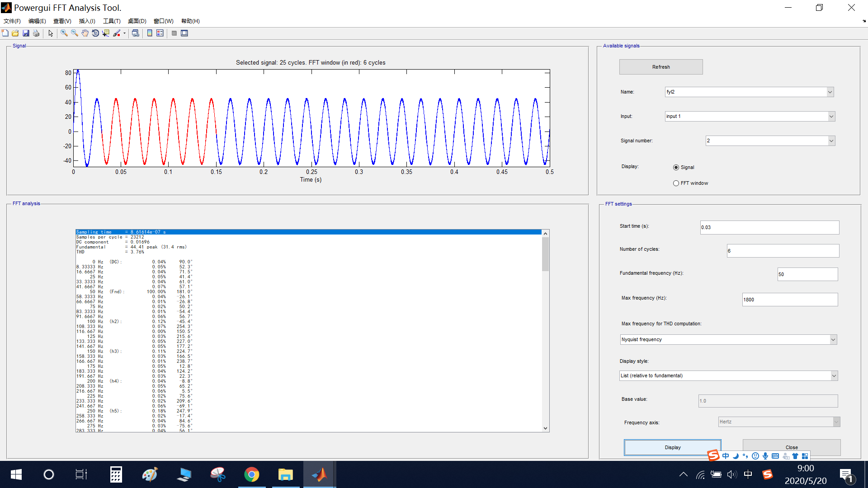Save the figure using the Save icon
Viewport: 868px width, 488px height.
click(26, 33)
